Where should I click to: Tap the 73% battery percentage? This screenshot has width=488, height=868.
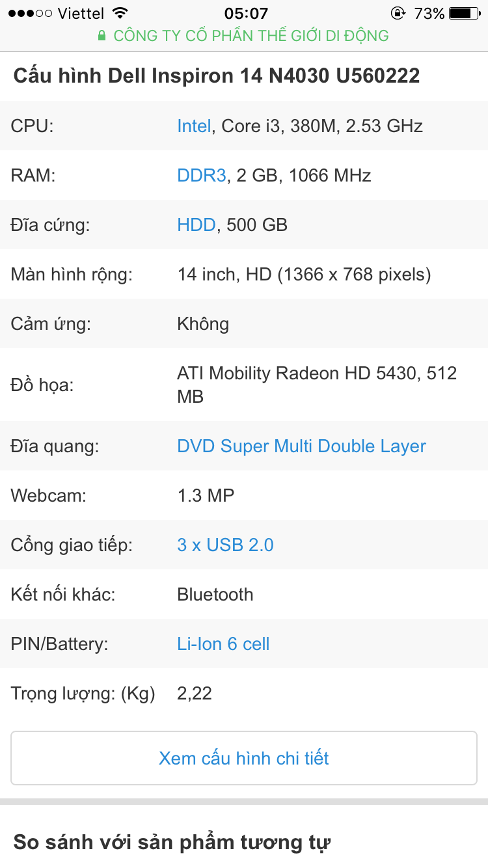(429, 13)
